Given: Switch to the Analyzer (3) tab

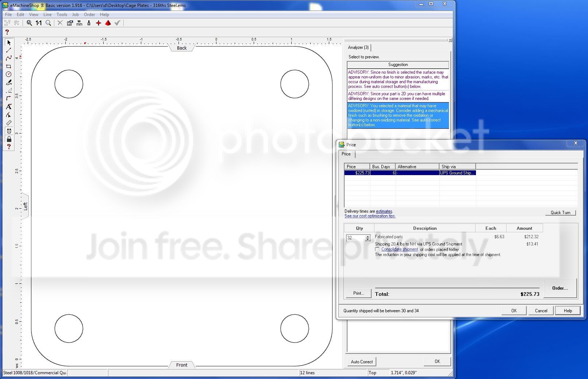Looking at the screenshot, I should [x=358, y=47].
